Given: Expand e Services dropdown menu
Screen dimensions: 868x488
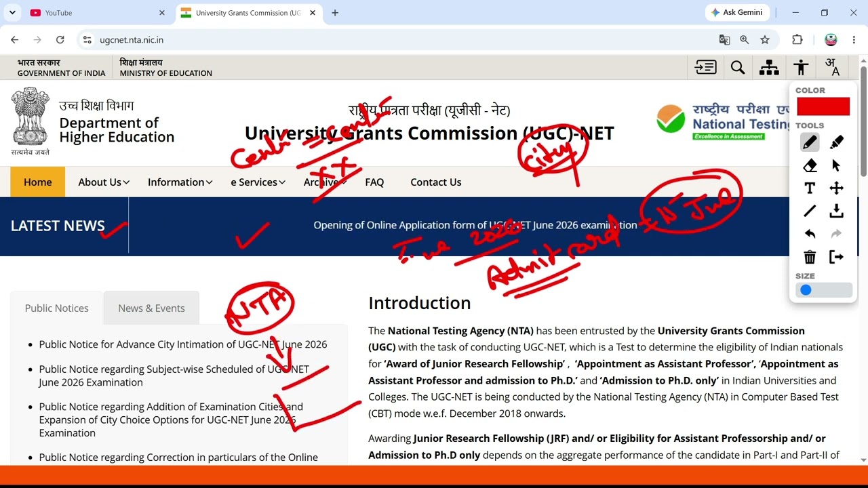Looking at the screenshot, I should point(258,182).
